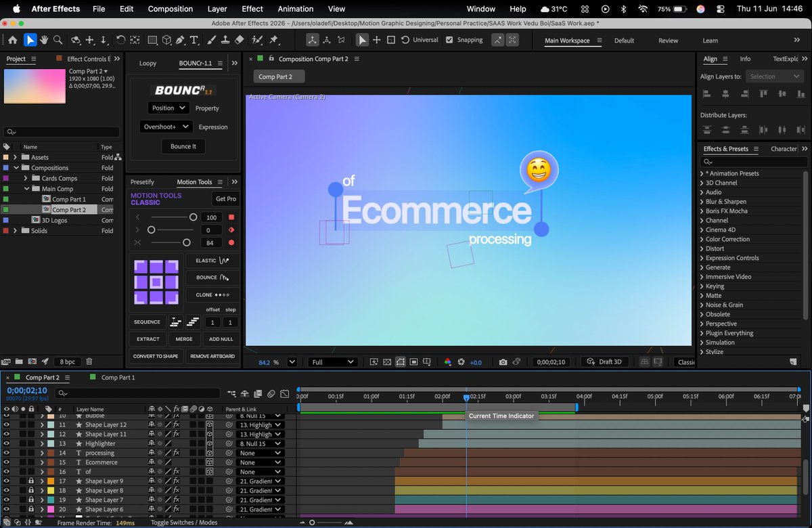The height and width of the screenshot is (528, 812).
Task: Open the Position property dropdown in BOUNCr
Action: coord(169,108)
